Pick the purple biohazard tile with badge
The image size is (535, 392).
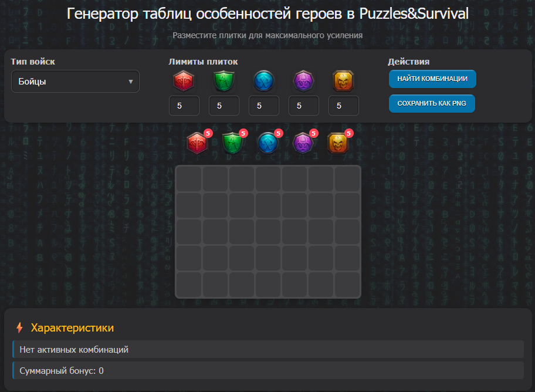tap(303, 143)
